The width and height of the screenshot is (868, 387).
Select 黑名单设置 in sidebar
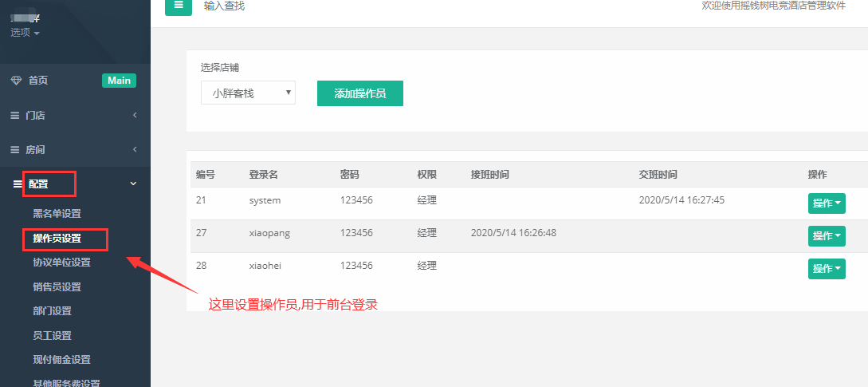tap(57, 213)
